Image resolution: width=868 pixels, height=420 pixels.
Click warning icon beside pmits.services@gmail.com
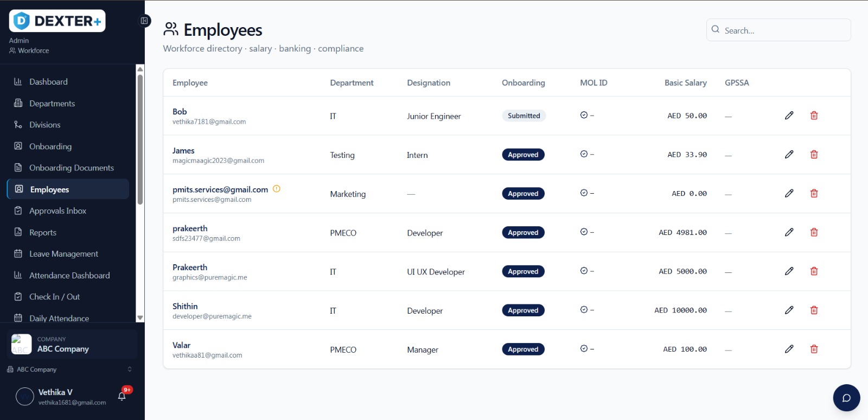(x=276, y=189)
